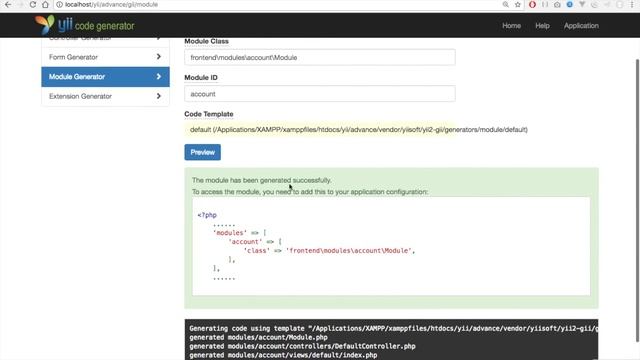Screen dimensions: 640x360
Task: Click the 'frontend\modules\account\Module' code string
Action: (350, 251)
